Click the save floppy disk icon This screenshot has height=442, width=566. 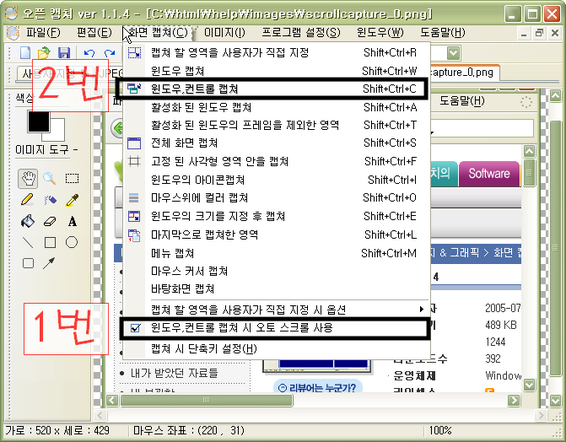tap(64, 53)
